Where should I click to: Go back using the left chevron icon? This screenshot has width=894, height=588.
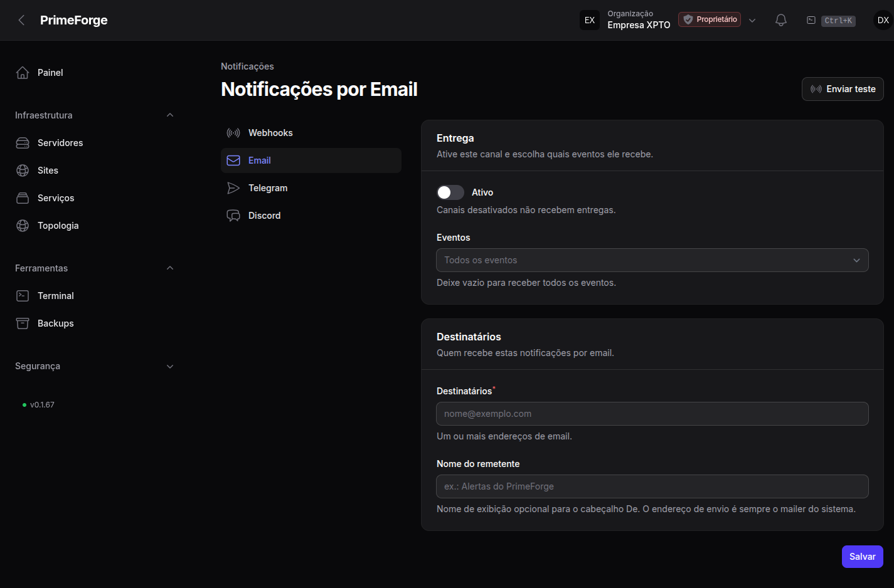pyautogui.click(x=22, y=20)
